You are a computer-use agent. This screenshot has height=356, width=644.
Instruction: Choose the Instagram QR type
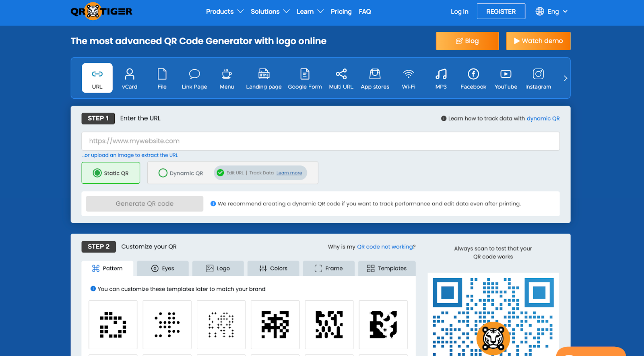[538, 78]
